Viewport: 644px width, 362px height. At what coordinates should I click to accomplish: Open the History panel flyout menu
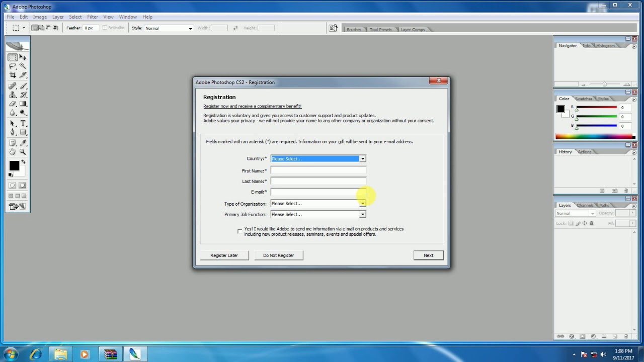click(633, 152)
